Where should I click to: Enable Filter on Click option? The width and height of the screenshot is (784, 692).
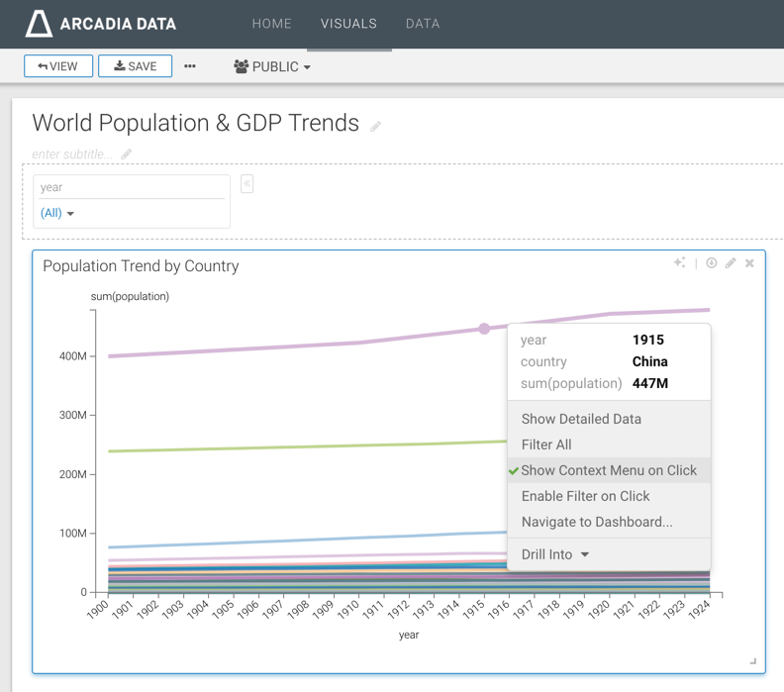click(x=585, y=496)
